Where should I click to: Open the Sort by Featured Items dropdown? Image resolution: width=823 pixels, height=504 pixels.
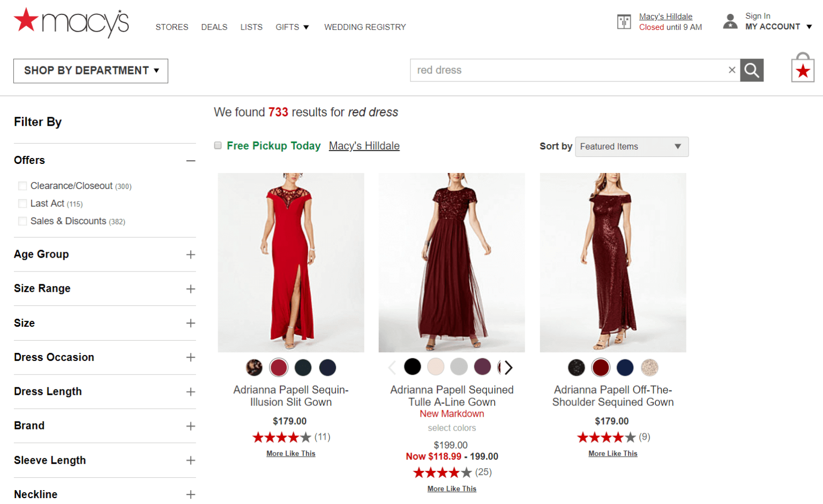631,146
